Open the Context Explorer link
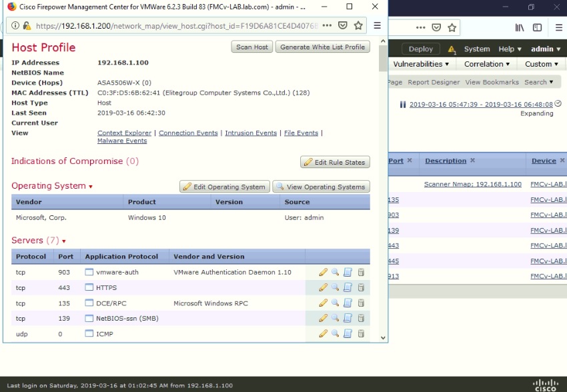 pos(124,133)
